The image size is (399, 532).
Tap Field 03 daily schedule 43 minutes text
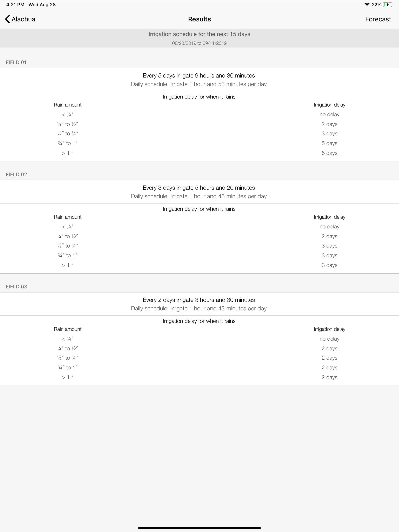coord(199,308)
